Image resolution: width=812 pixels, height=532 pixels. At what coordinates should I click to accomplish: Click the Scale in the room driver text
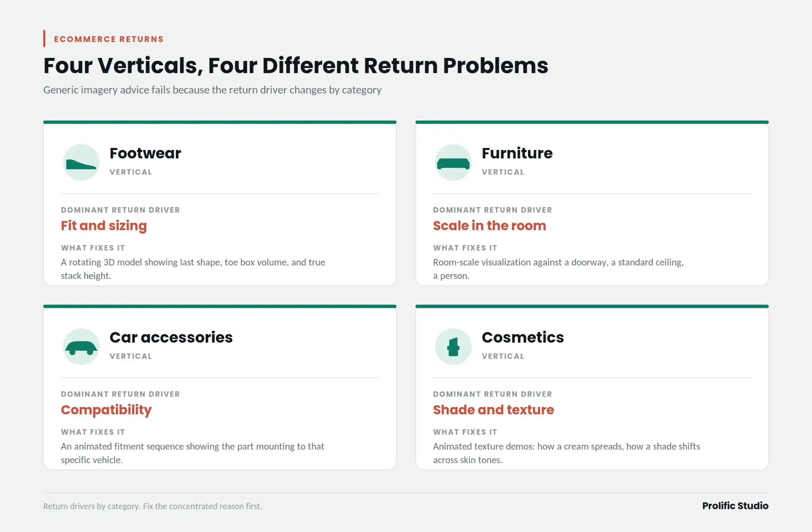(x=489, y=226)
